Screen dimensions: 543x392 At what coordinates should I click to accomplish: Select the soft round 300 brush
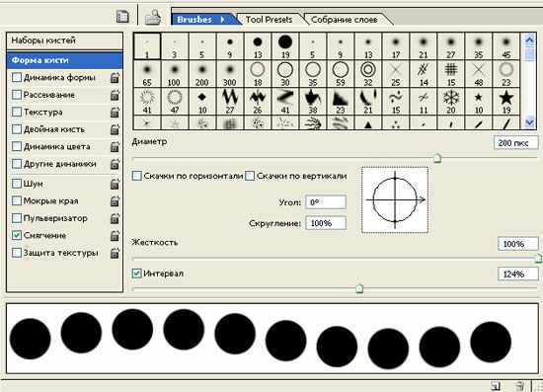(230, 74)
